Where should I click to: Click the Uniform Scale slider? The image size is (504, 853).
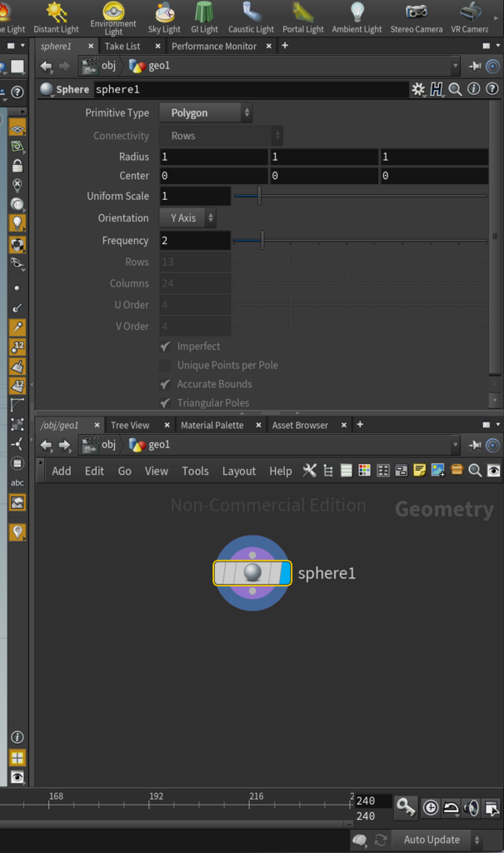tap(361, 196)
